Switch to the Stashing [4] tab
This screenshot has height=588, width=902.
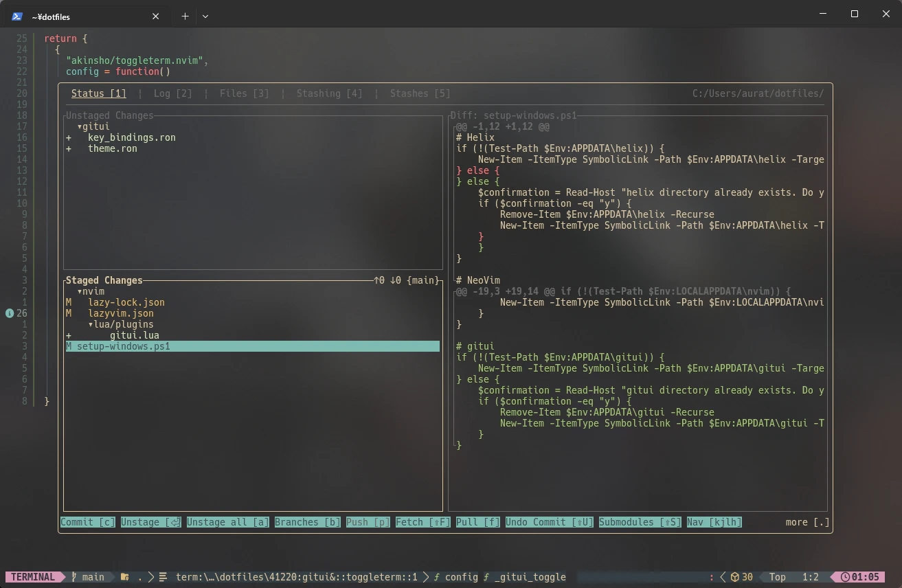click(330, 93)
